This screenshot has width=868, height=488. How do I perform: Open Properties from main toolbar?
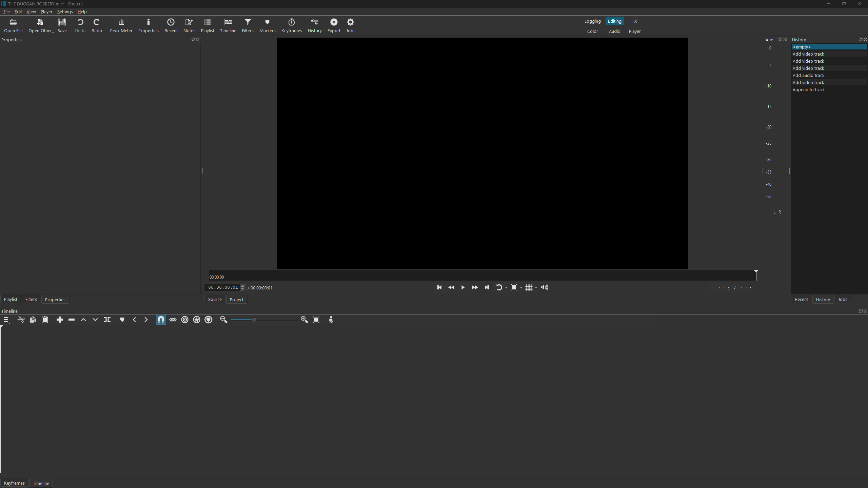coord(148,26)
